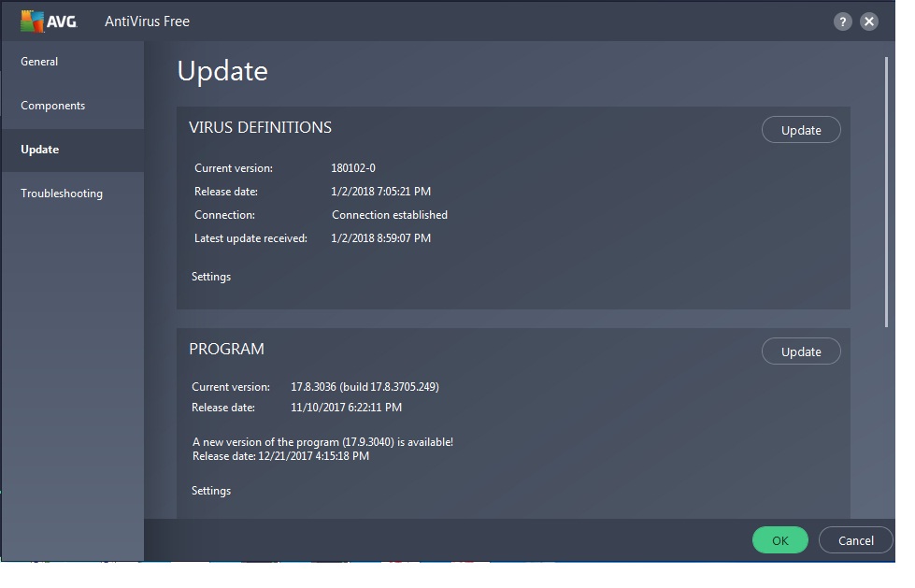
Task: Select the 'Release date: 12/21/2017 4:15:18 PM' line
Action: coord(280,456)
